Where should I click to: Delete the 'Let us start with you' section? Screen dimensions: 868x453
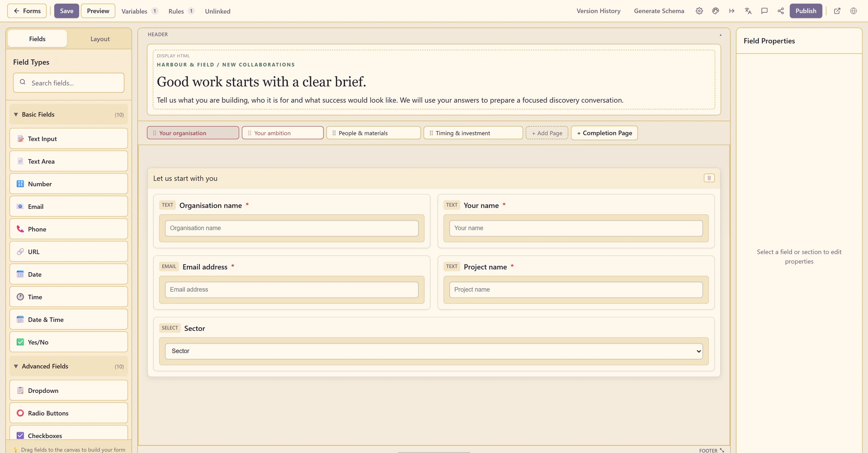(x=709, y=178)
